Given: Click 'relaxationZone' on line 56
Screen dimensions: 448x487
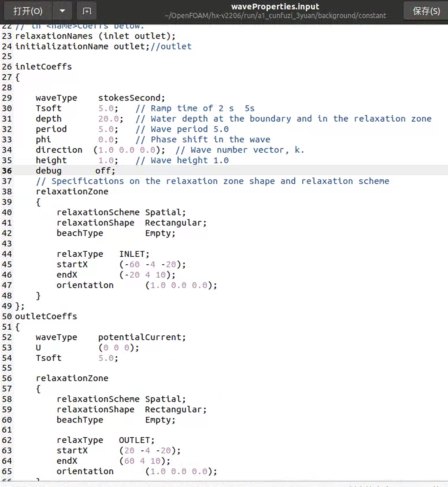Looking at the screenshot, I should [72, 378].
